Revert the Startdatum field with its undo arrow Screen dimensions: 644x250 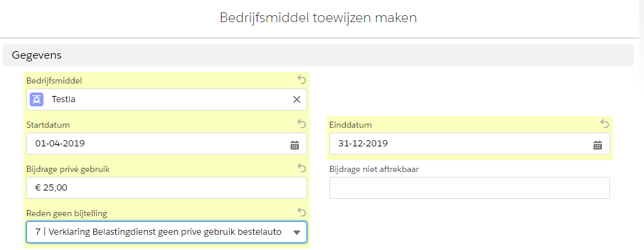pyautogui.click(x=302, y=124)
